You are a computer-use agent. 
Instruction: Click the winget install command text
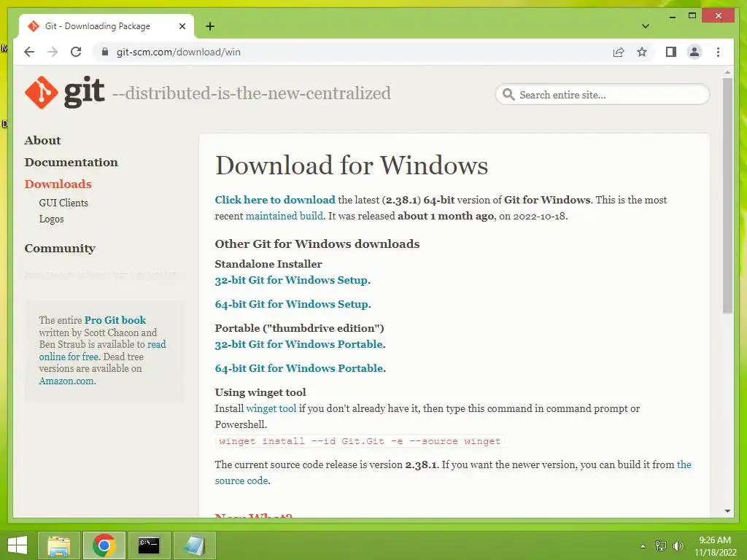[360, 441]
